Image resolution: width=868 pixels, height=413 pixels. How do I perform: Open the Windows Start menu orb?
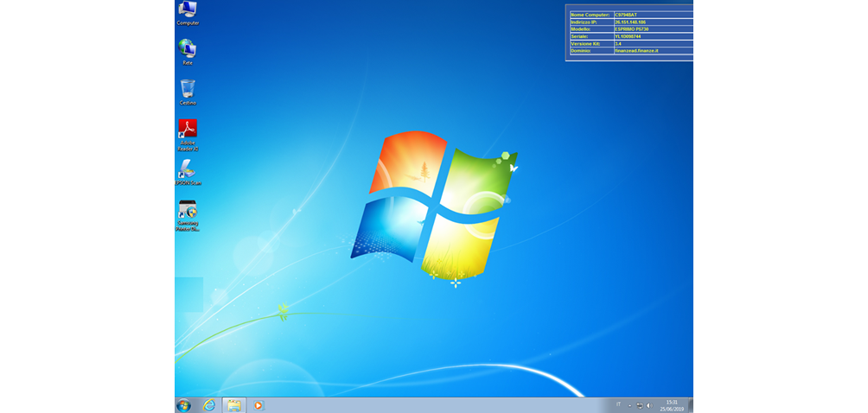pyautogui.click(x=183, y=405)
